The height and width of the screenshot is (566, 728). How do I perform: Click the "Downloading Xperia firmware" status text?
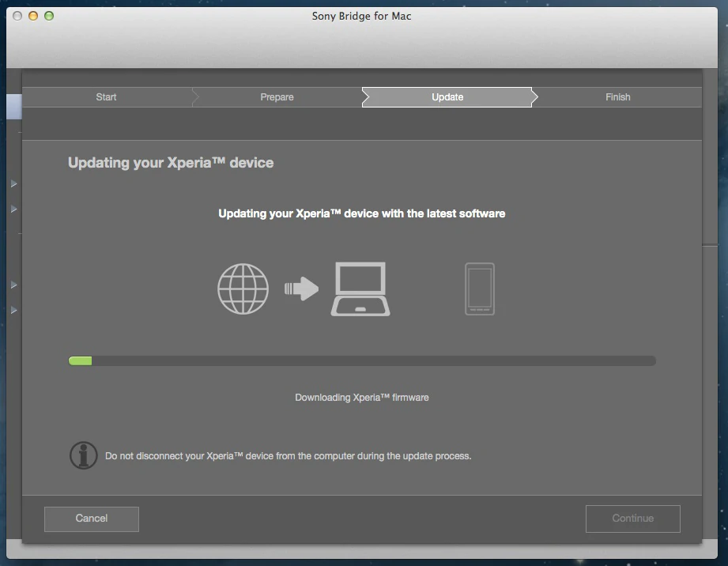pos(362,398)
